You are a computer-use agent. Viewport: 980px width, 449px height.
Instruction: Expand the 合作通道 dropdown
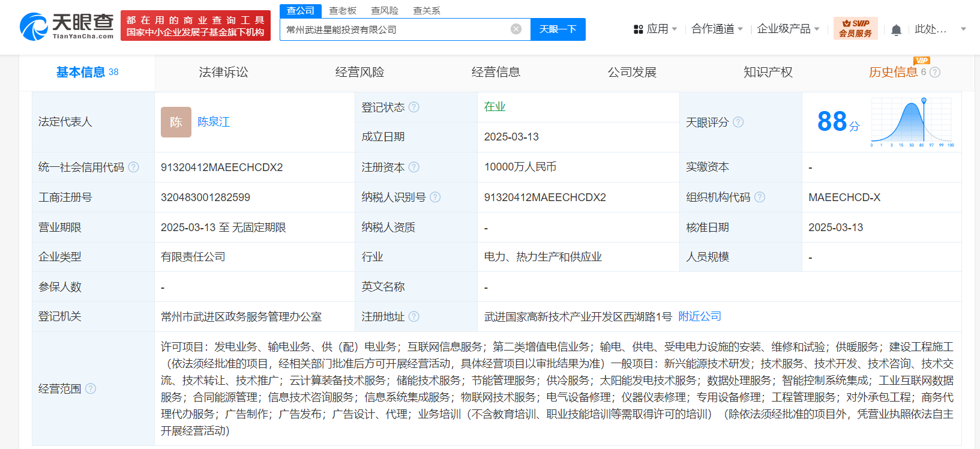pos(717,29)
